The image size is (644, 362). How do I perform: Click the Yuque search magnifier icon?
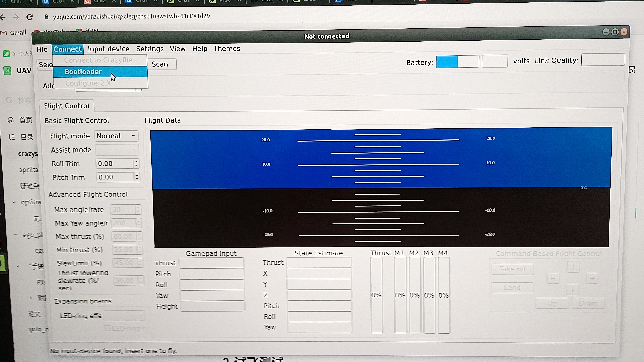(9, 100)
